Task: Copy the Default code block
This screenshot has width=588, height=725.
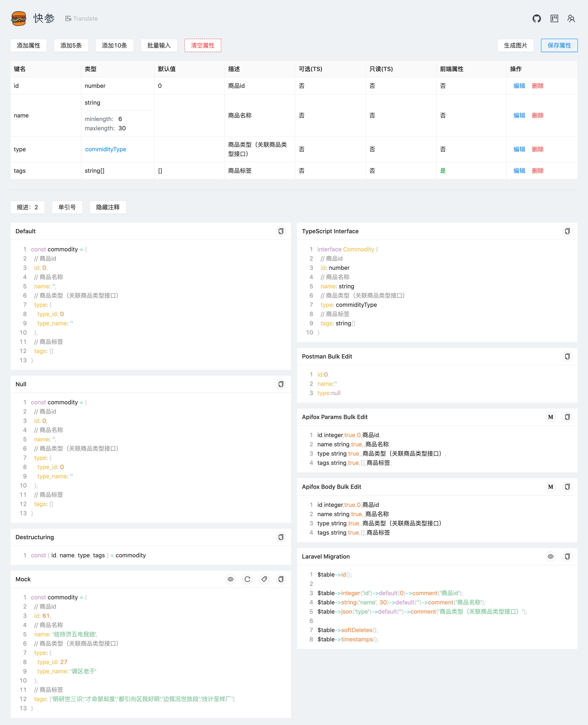Action: (281, 231)
